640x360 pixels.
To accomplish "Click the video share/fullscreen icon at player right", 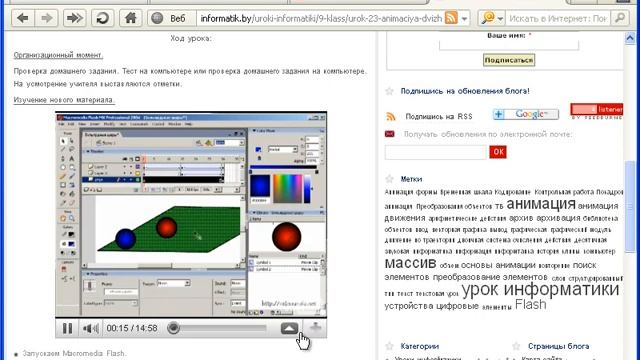I will tap(315, 327).
